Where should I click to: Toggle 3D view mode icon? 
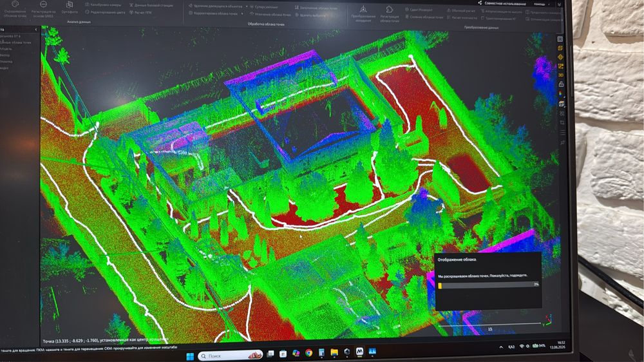561,75
